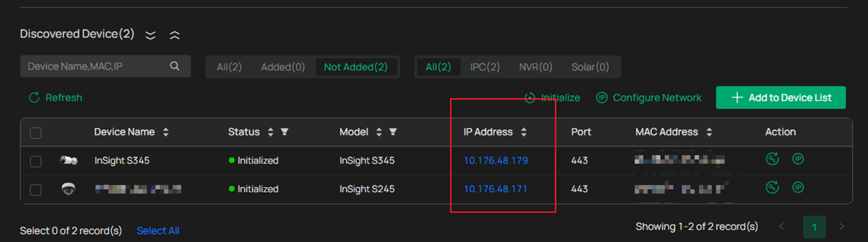
Task: Go to next page arrow
Action: (842, 227)
